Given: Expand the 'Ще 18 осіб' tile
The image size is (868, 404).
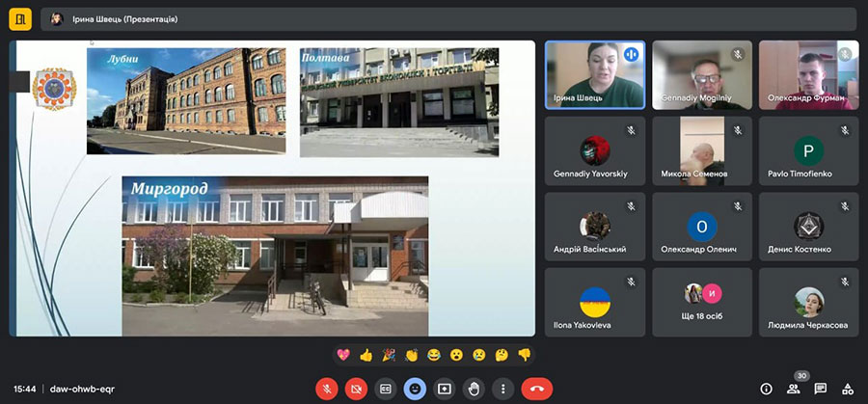Looking at the screenshot, I should pos(703,302).
